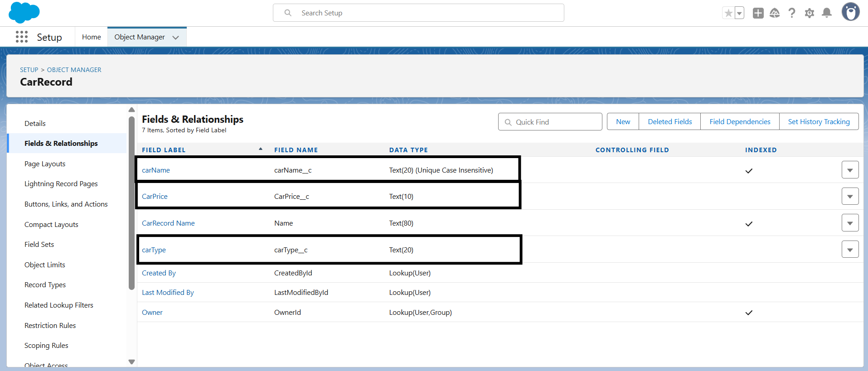
Task: Expand the Object Manager tab chevron
Action: point(176,38)
